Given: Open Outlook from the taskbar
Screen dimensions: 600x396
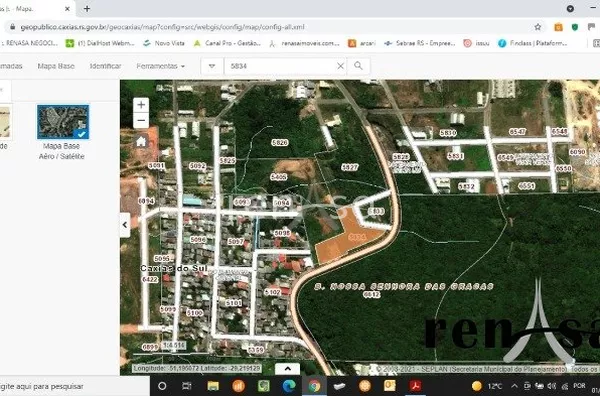Looking at the screenshot, I should tap(390, 386).
